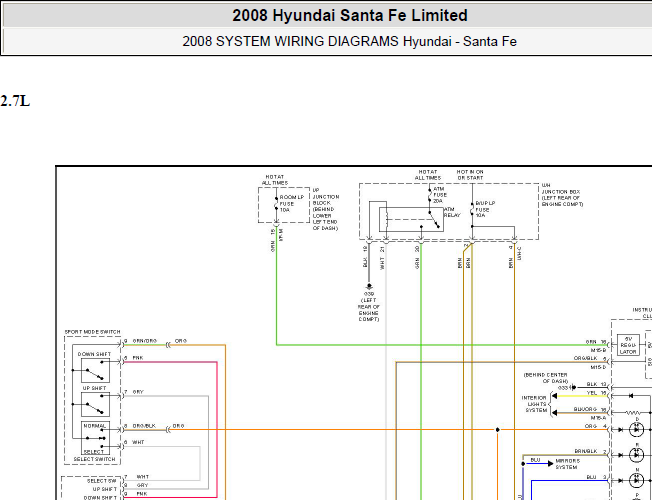Click the SELECT SW label in lower connector

pyautogui.click(x=102, y=481)
